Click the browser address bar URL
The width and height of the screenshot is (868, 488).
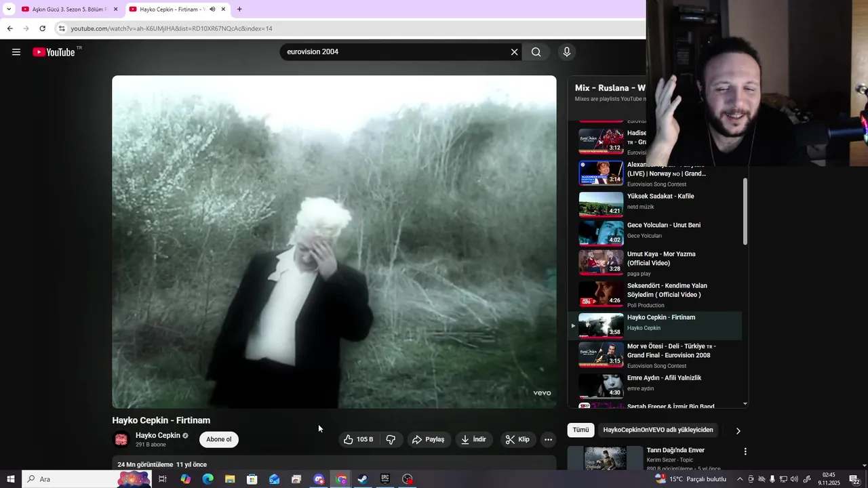point(172,28)
